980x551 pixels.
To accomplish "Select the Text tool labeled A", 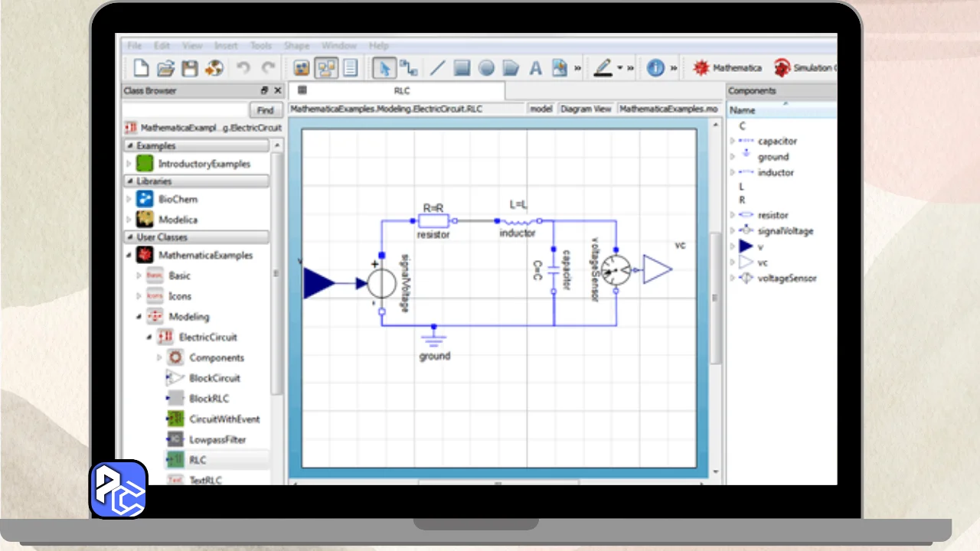I will 535,68.
